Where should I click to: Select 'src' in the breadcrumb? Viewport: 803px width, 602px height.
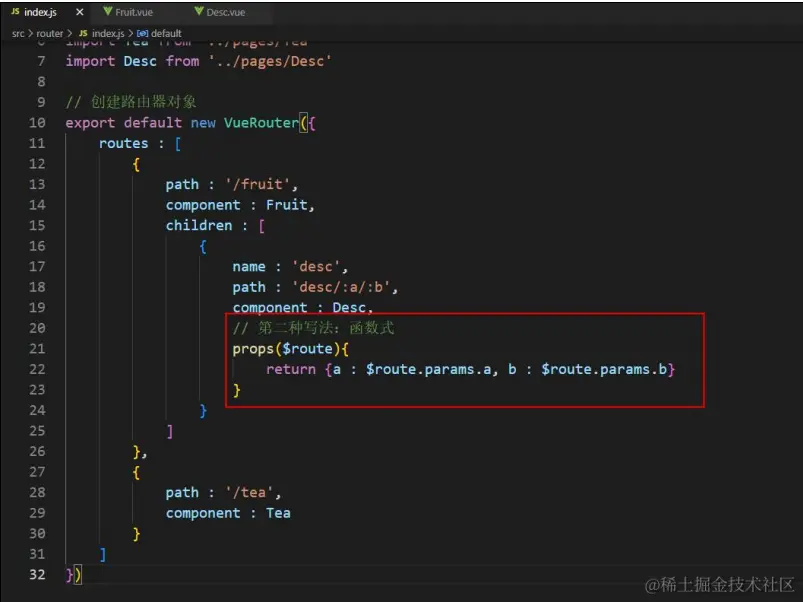(18, 33)
